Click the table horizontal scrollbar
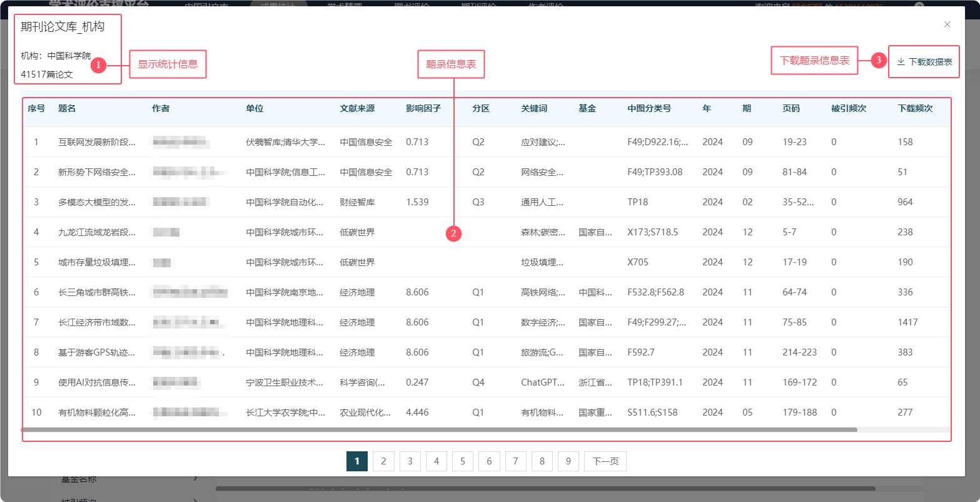 [x=439, y=430]
